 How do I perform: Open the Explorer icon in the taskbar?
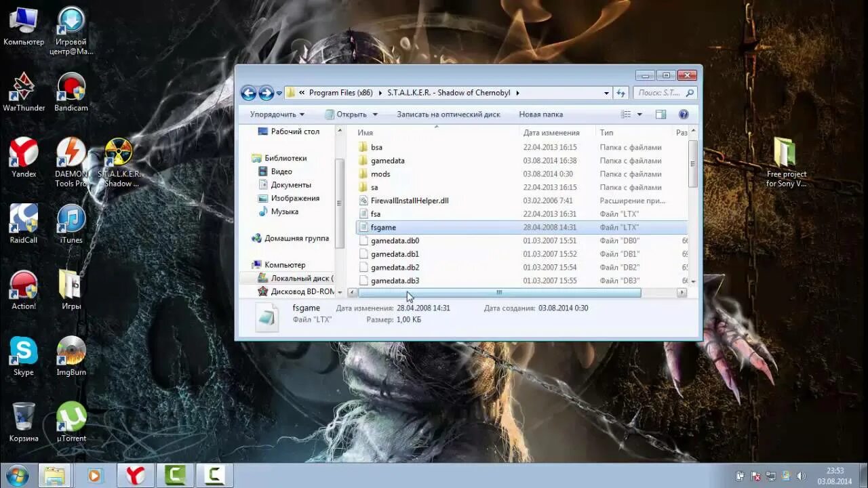click(54, 476)
